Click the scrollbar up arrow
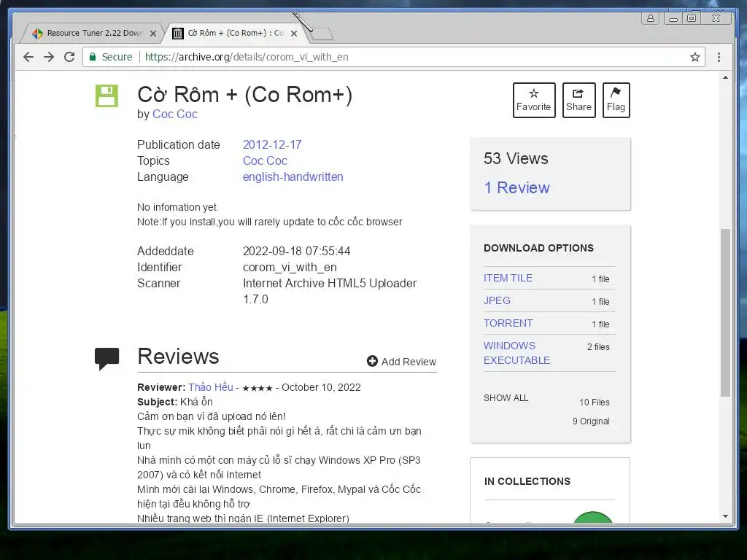The width and height of the screenshot is (747, 560). click(725, 77)
